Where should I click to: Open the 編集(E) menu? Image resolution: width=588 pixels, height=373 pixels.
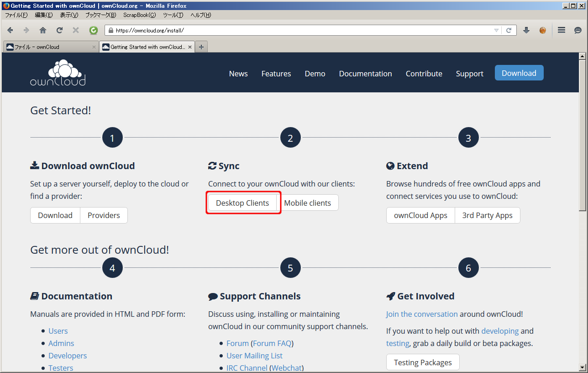pyautogui.click(x=44, y=15)
